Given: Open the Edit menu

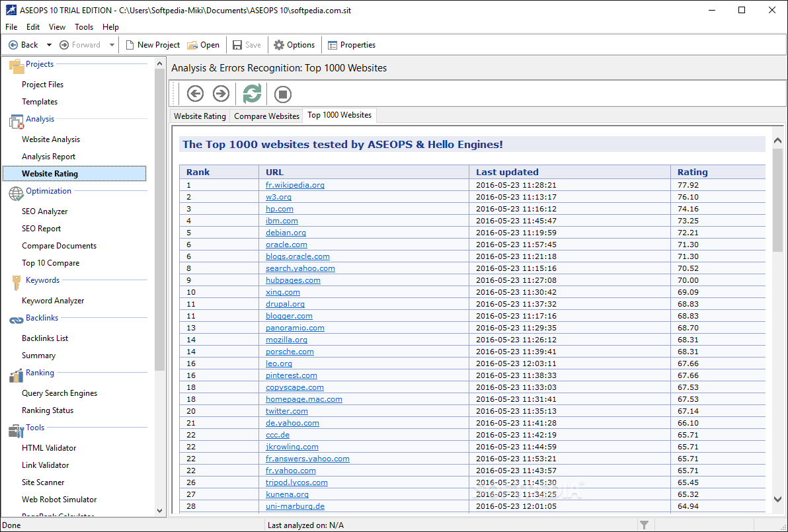Looking at the screenshot, I should [33, 27].
